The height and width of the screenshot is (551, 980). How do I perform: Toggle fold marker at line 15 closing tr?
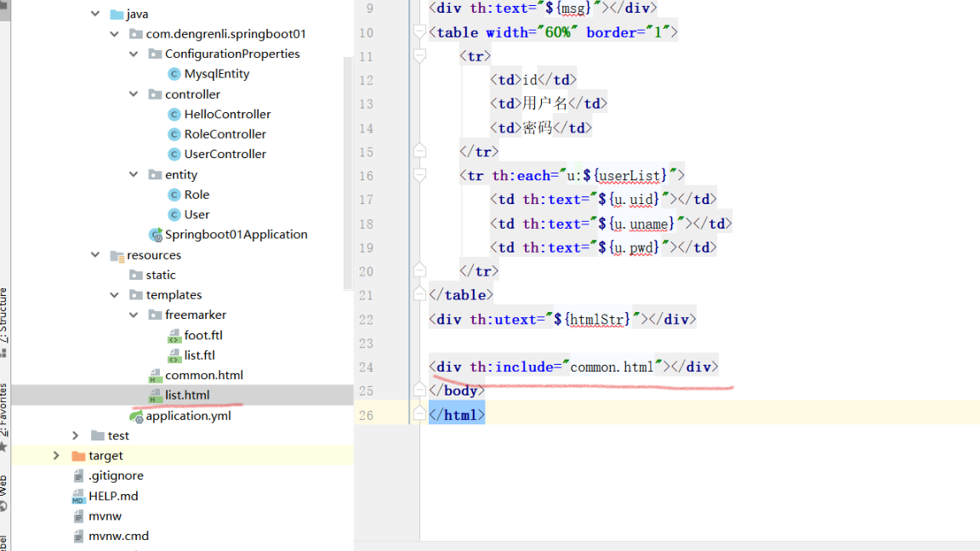[419, 152]
